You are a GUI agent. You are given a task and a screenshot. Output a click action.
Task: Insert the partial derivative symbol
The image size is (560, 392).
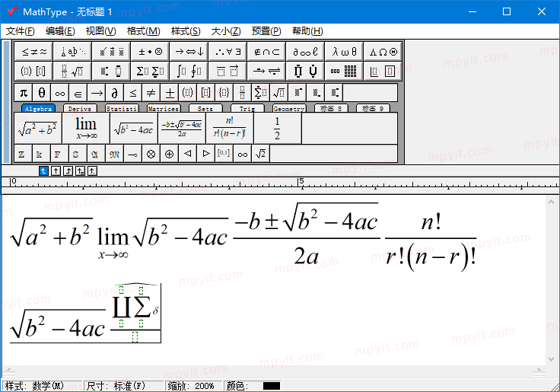coord(115,93)
